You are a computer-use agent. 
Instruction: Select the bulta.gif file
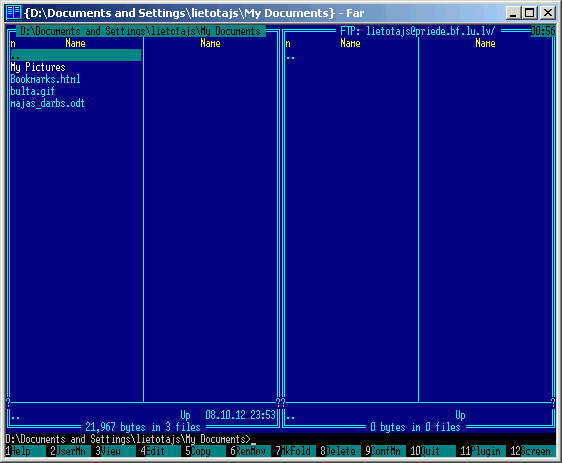[33, 91]
